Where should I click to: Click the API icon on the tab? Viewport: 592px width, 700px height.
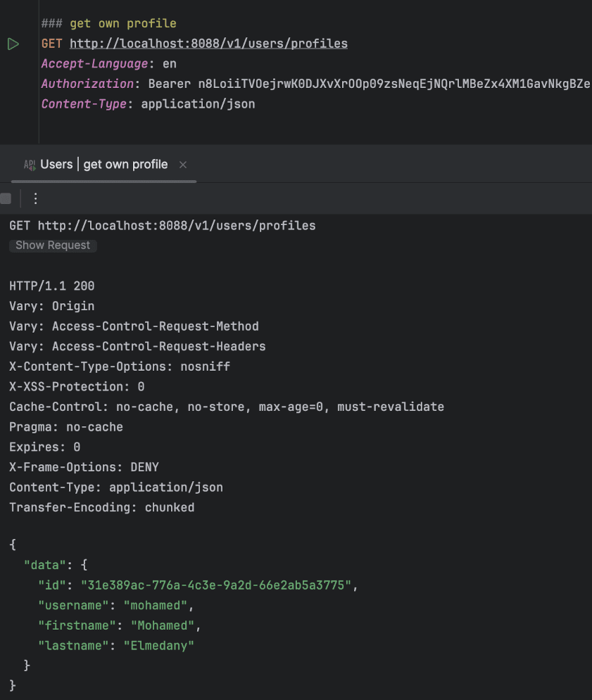(30, 165)
